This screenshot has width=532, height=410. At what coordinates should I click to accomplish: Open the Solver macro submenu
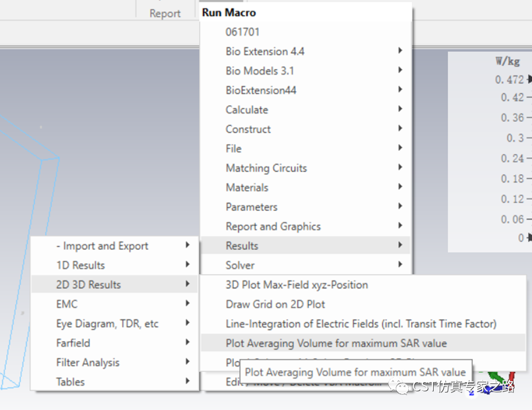pos(306,265)
